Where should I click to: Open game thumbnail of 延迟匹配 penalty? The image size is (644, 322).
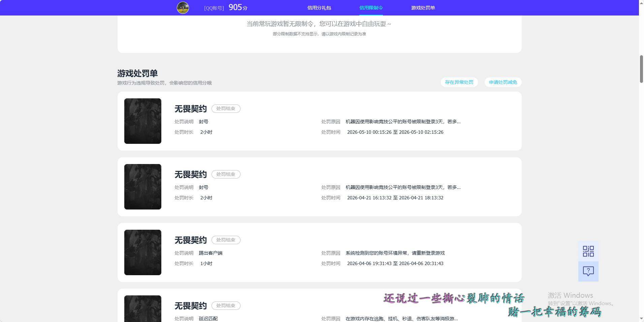[143, 309]
